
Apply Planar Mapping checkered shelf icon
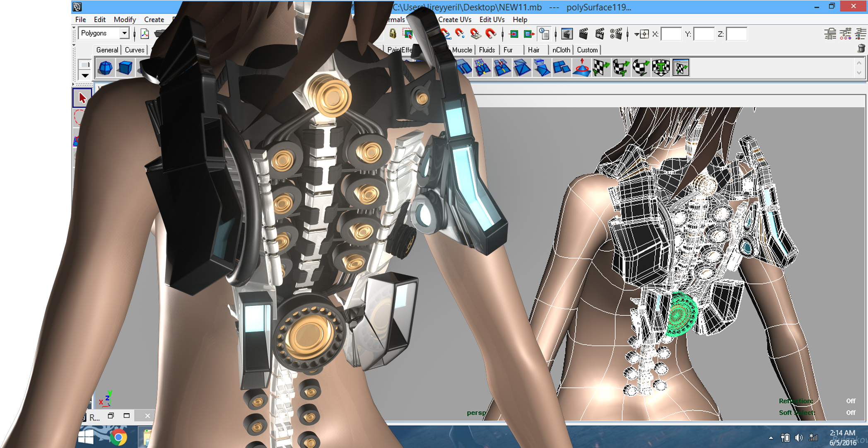pyautogui.click(x=601, y=68)
